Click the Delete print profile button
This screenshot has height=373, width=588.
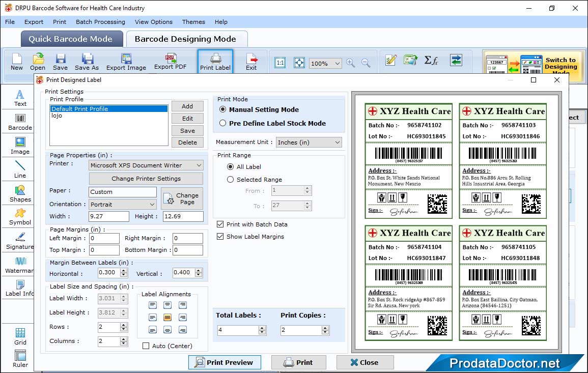tap(187, 142)
